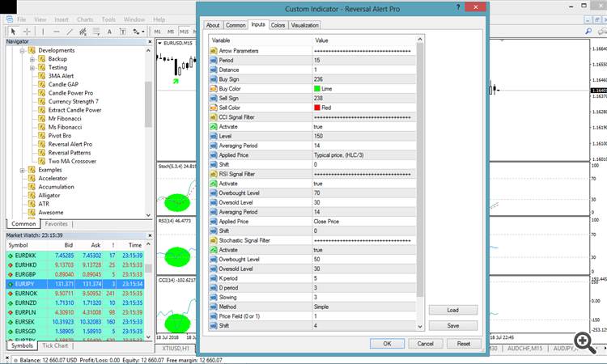Select the Fibonacci retracement tool
Screen dimensions: 607x364
pos(96,32)
